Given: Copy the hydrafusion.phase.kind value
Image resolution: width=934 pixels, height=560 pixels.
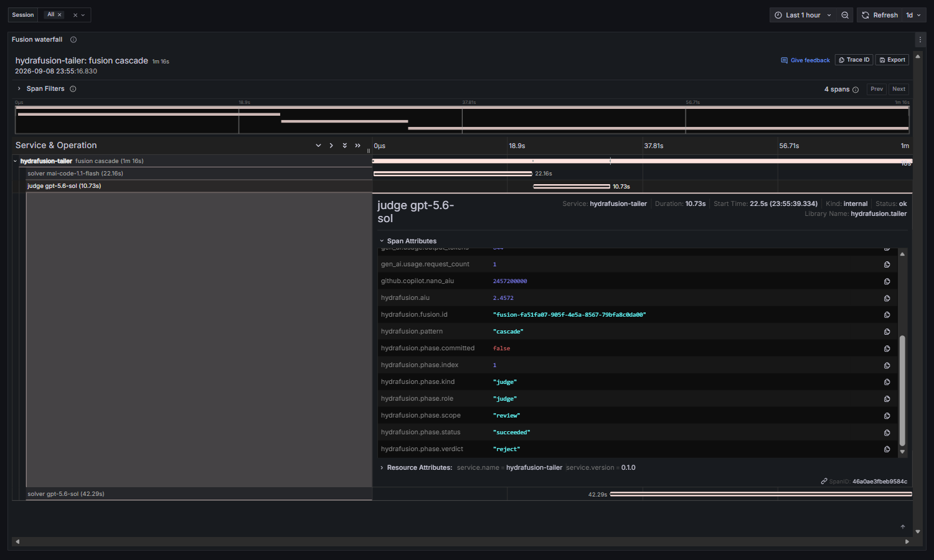Looking at the screenshot, I should pyautogui.click(x=887, y=382).
